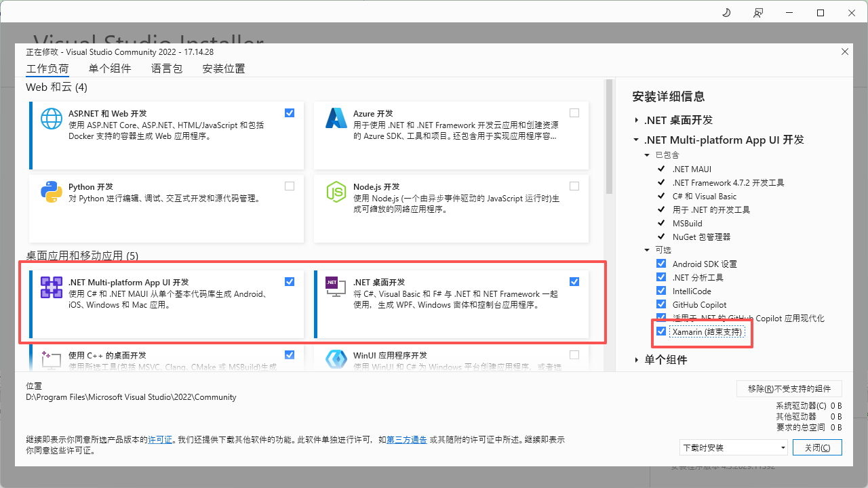The height and width of the screenshot is (488, 868).
Task: Collapse the 可选 section
Action: (648, 250)
